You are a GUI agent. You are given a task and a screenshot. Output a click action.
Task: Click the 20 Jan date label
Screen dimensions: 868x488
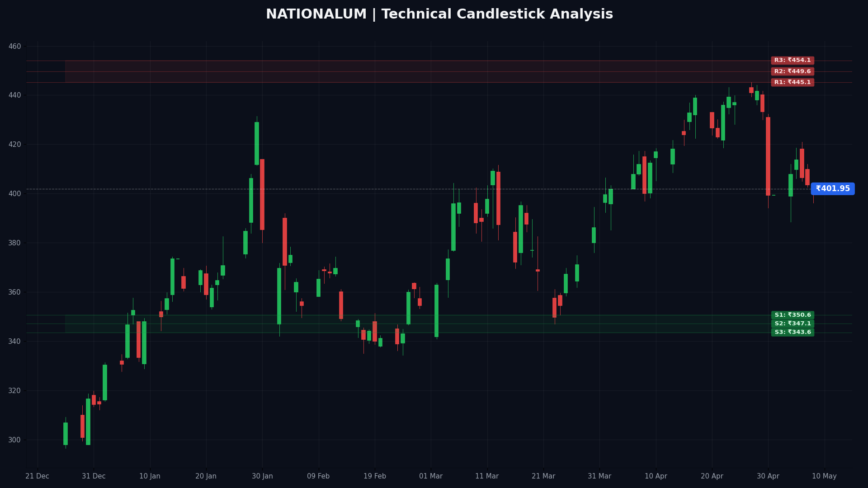(x=206, y=476)
